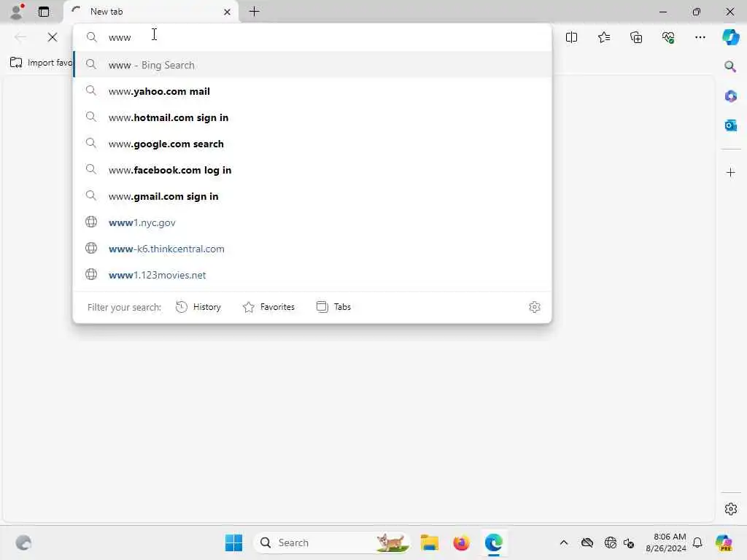Open address bar suggestion settings gear

tap(535, 307)
